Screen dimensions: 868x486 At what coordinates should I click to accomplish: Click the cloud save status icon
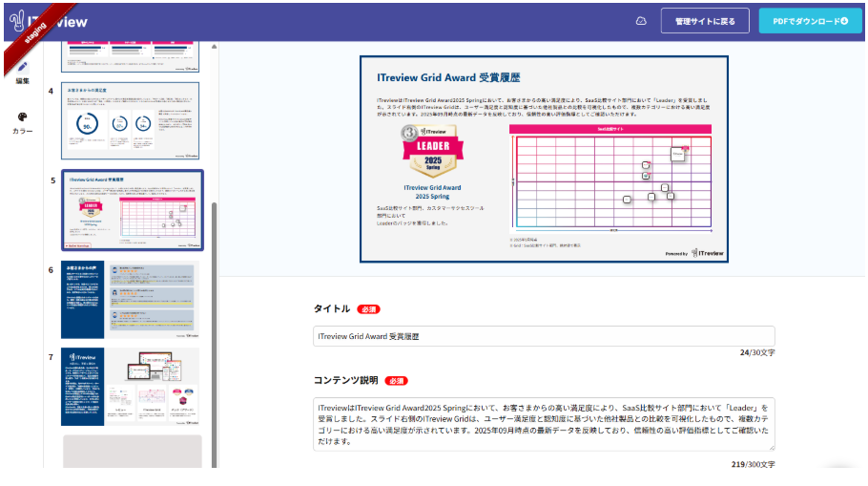pos(641,21)
